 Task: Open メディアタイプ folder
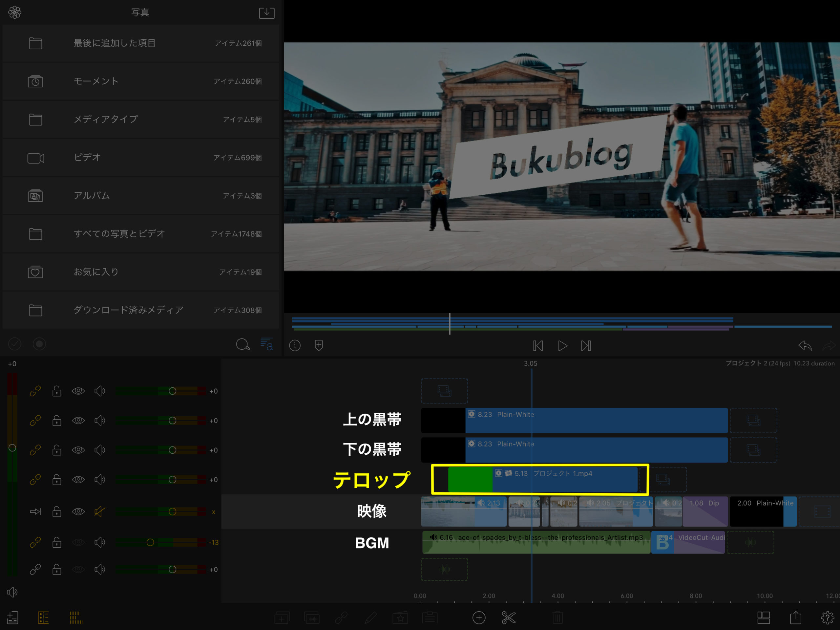[141, 120]
